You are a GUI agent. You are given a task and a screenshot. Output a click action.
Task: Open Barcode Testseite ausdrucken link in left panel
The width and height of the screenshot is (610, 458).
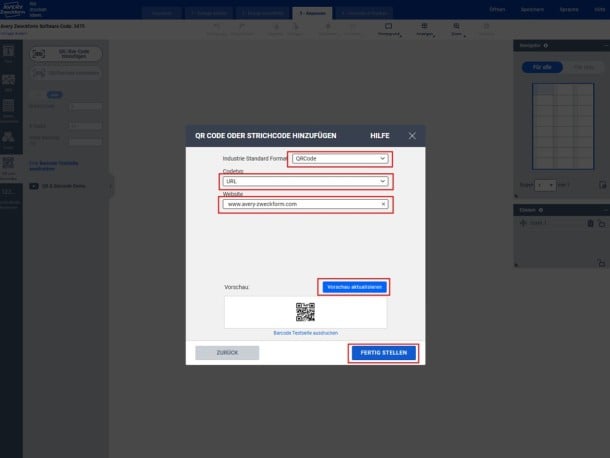54,166
